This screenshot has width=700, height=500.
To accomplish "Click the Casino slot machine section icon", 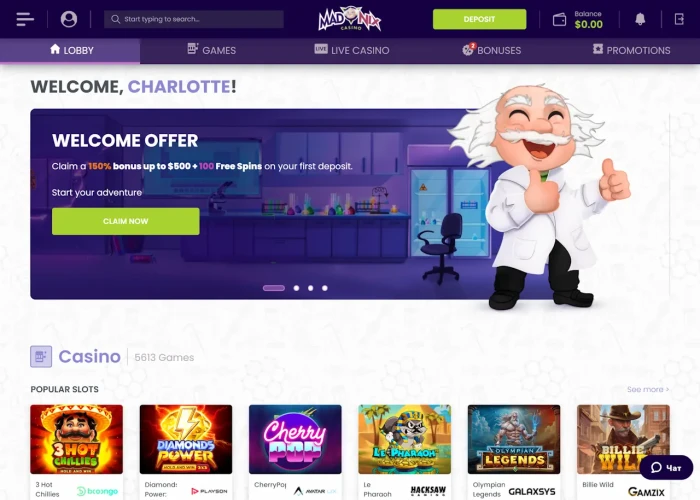I will [41, 357].
